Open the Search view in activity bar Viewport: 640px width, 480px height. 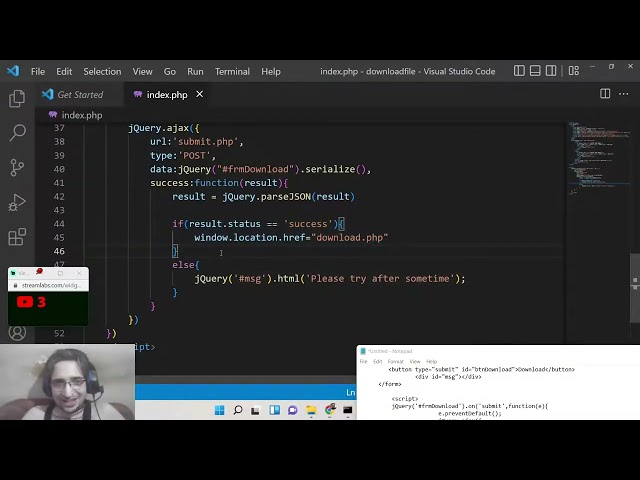[x=17, y=132]
